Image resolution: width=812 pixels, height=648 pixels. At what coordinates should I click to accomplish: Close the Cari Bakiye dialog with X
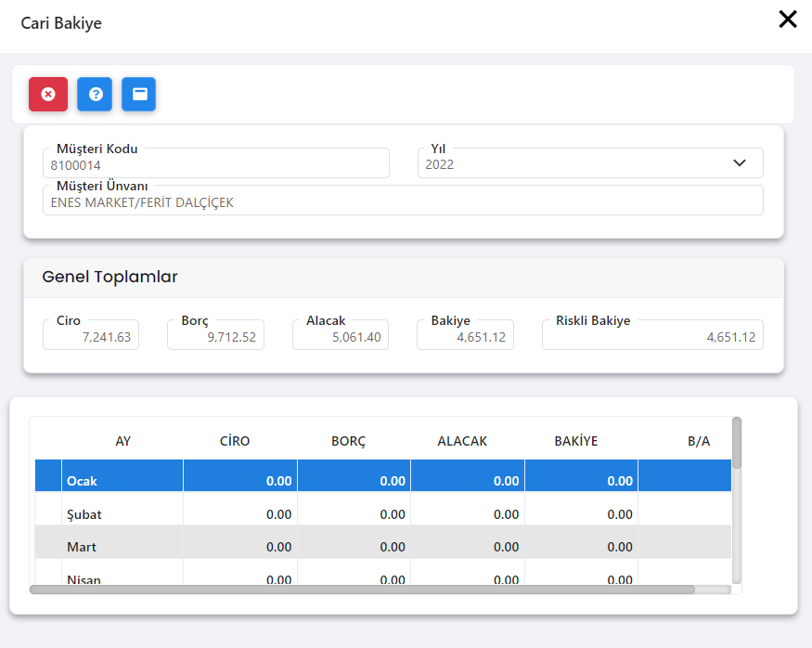pyautogui.click(x=788, y=19)
